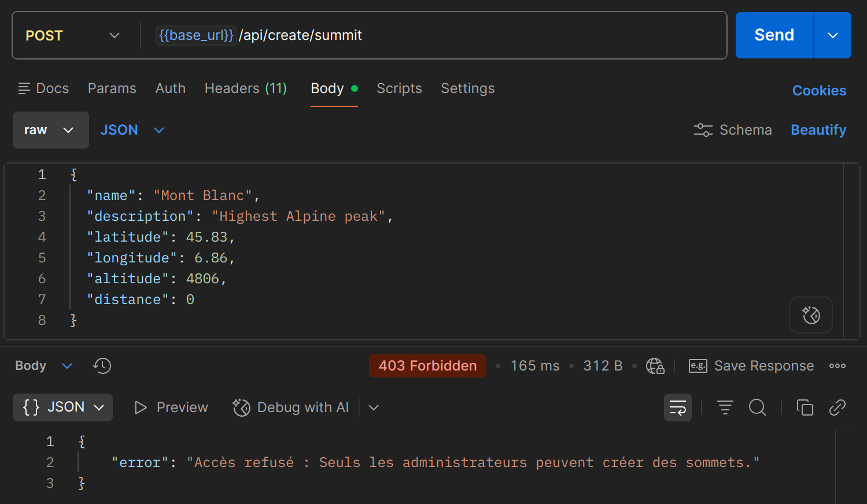The image size is (867, 504).
Task: Click the network globe lock icon
Action: (x=655, y=366)
